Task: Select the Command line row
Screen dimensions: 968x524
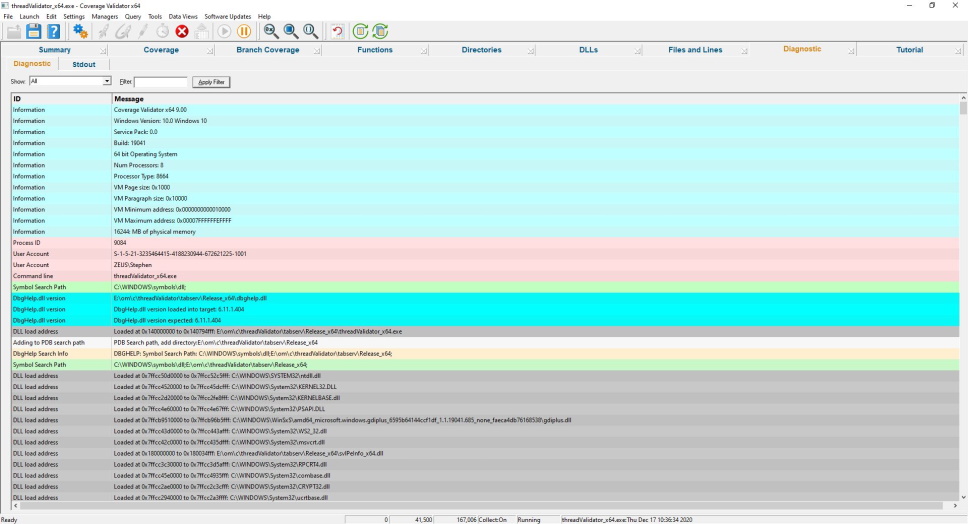Action: [x=485, y=277]
